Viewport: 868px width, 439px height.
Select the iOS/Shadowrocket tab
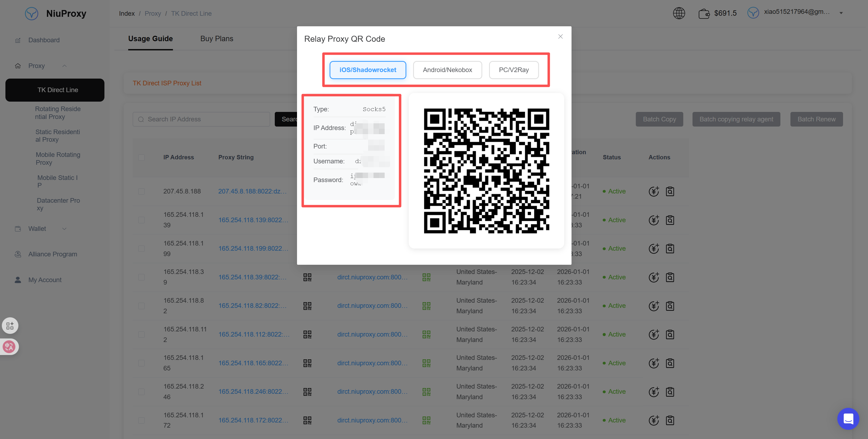368,70
